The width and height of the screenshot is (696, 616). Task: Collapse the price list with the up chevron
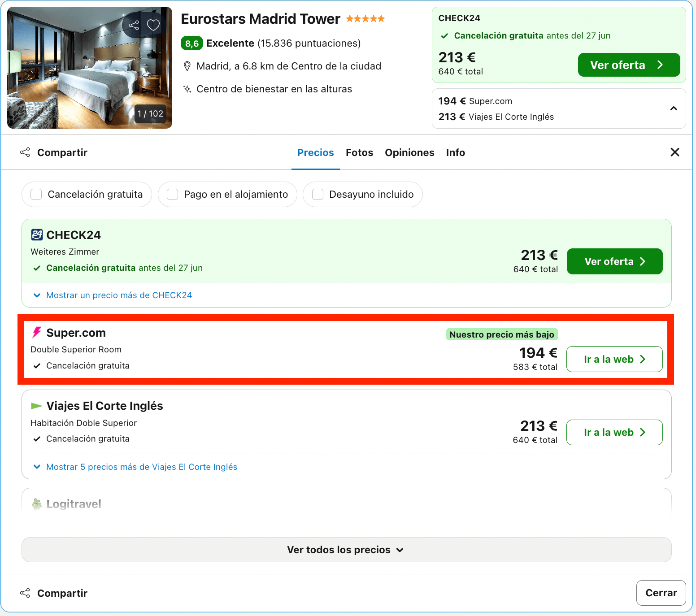[674, 108]
